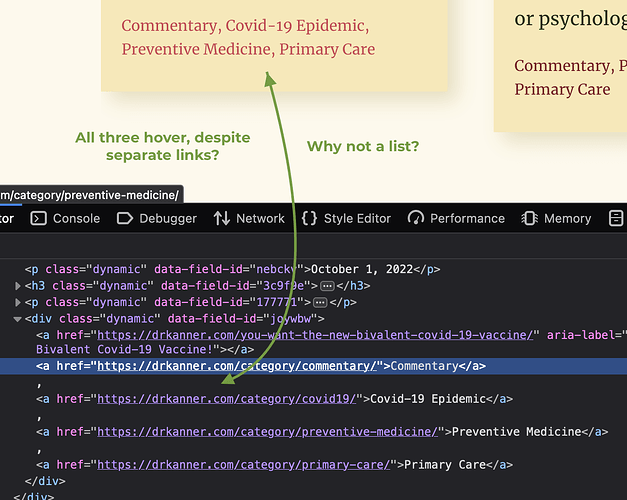627x500 pixels.
Task: Open the category/commentary href link
Action: pyautogui.click(x=237, y=366)
